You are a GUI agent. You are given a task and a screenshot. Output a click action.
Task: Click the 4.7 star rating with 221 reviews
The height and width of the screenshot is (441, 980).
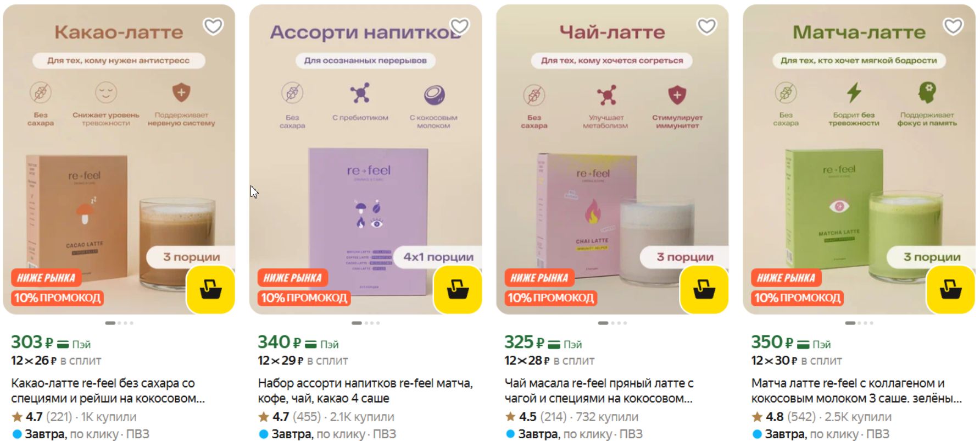pyautogui.click(x=42, y=417)
